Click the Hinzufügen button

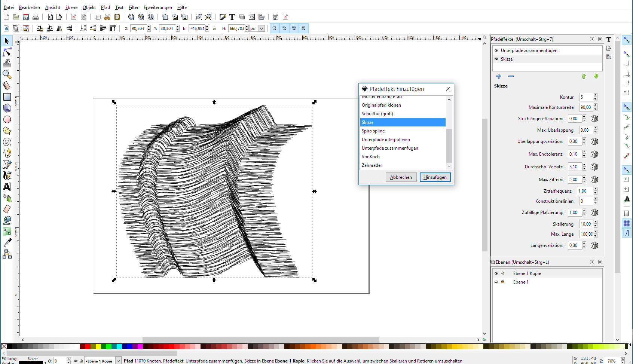tap(435, 177)
